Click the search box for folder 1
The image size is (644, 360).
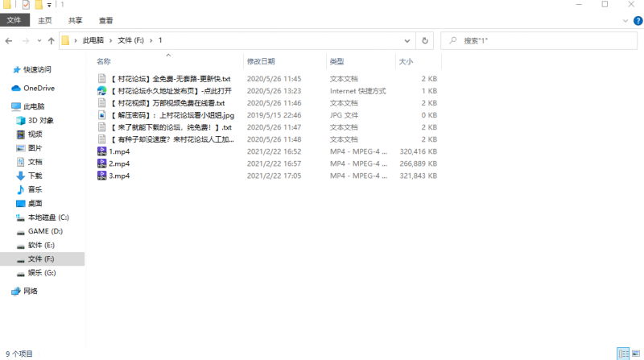click(x=539, y=40)
